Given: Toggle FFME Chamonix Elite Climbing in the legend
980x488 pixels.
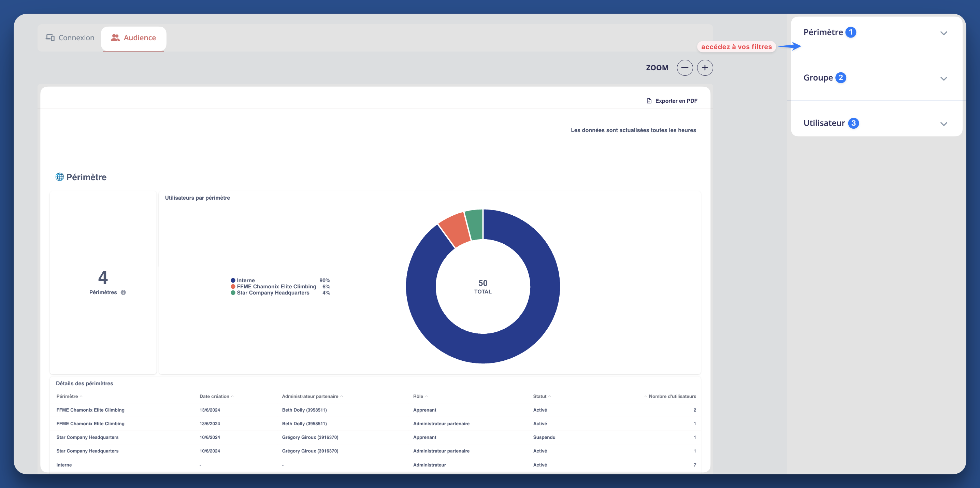Looking at the screenshot, I should pyautogui.click(x=277, y=286).
